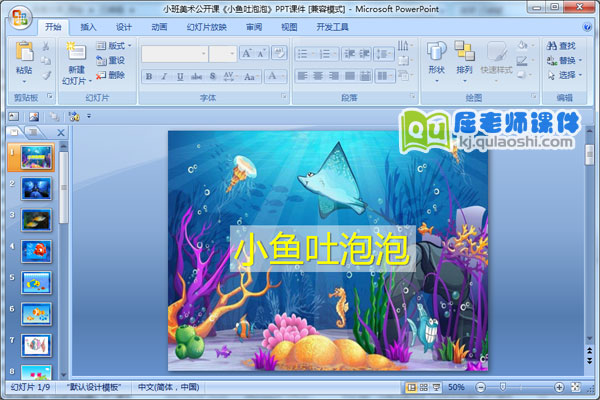This screenshot has width=600, height=400.
Task: Start Slide Show from status bar
Action: pos(437,387)
